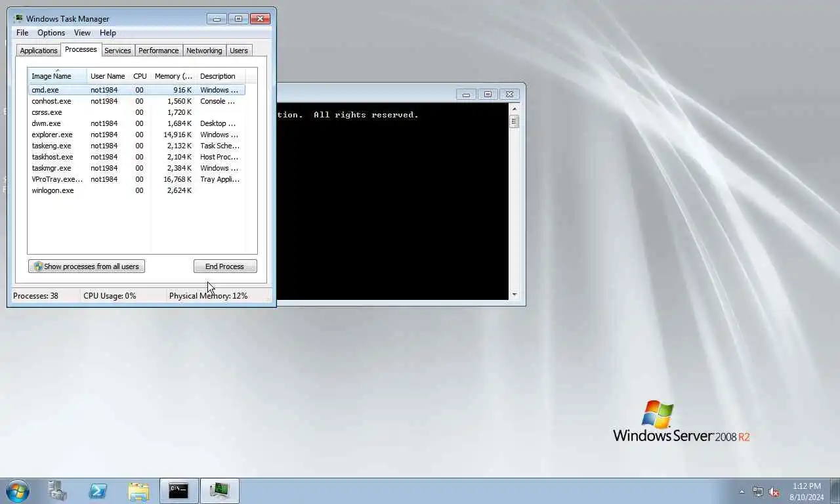Switch to Networking tab
The image size is (840, 504).
pos(204,51)
